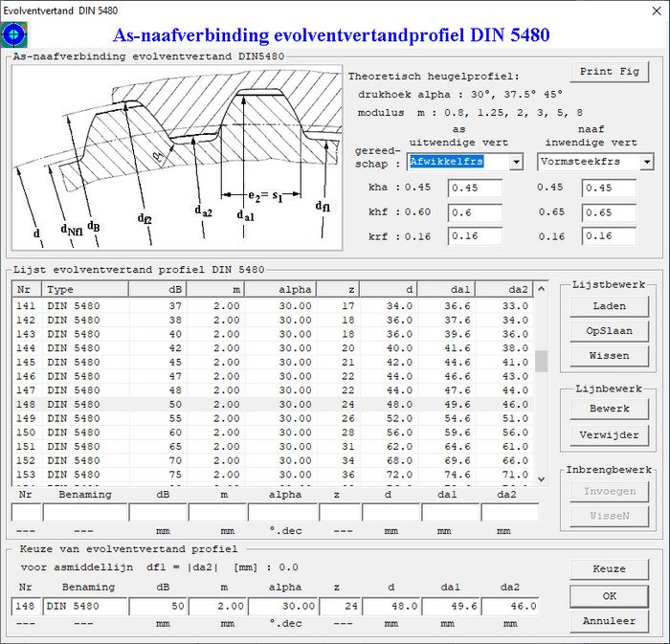The image size is (670, 644).
Task: Click the list scrollbar thumb
Action: coord(542,362)
